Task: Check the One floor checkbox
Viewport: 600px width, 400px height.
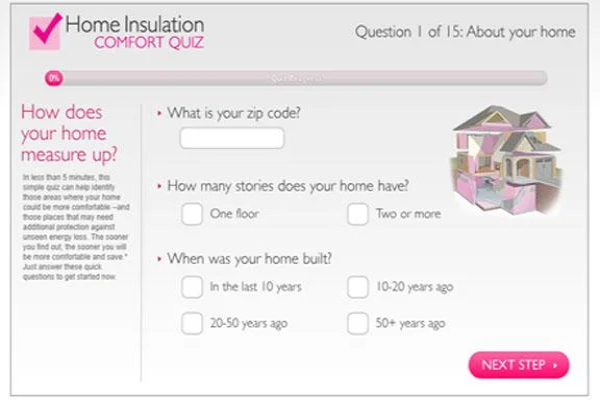Action: point(191,214)
